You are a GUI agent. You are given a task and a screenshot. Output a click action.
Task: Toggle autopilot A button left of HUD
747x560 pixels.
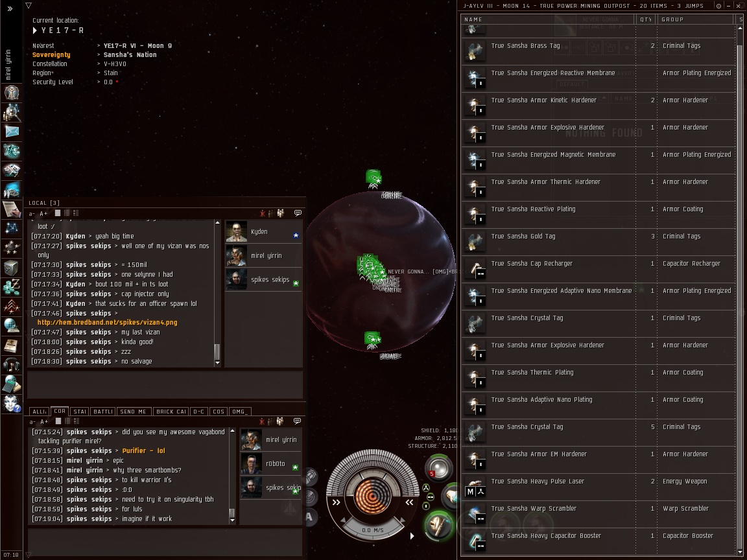(309, 517)
